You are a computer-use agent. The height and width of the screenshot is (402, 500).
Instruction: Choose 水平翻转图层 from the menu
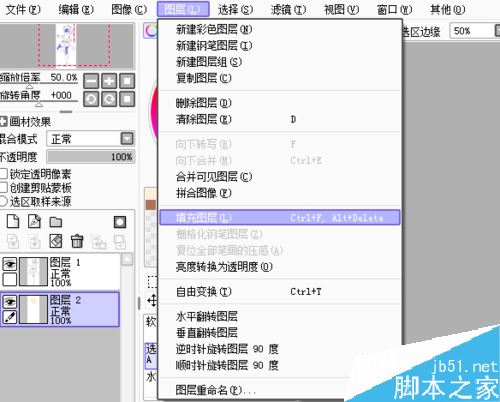280,316
